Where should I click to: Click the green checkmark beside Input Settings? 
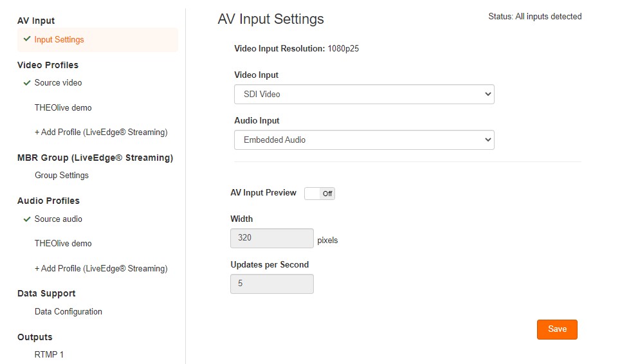(x=27, y=39)
